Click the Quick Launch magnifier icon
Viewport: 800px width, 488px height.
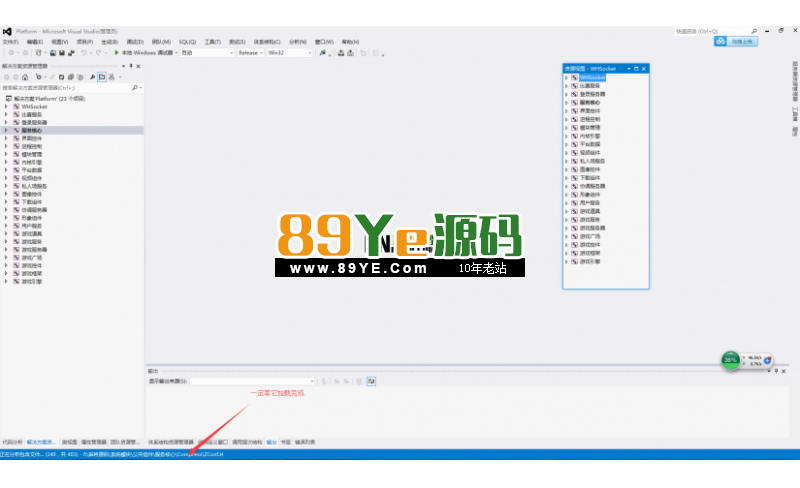(754, 31)
